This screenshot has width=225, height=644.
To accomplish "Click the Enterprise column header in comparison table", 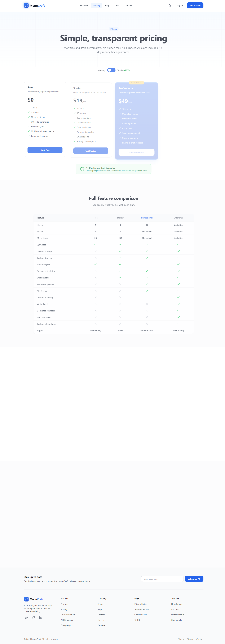I will pyautogui.click(x=178, y=218).
